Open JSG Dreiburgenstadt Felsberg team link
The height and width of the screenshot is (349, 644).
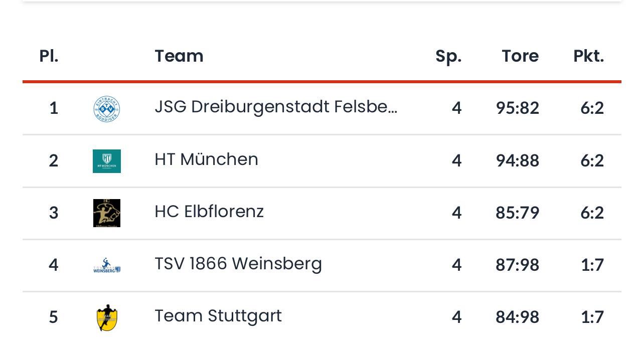pyautogui.click(x=276, y=107)
